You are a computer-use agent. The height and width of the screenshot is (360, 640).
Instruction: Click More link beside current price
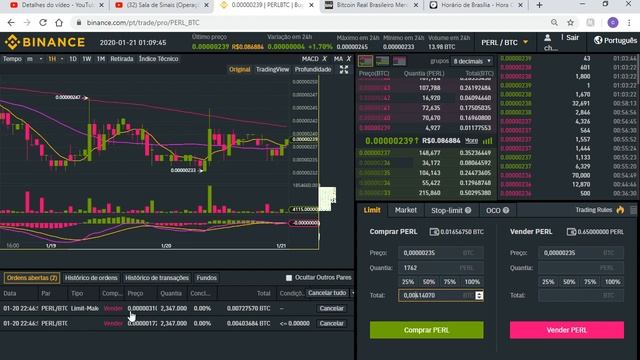tap(471, 140)
